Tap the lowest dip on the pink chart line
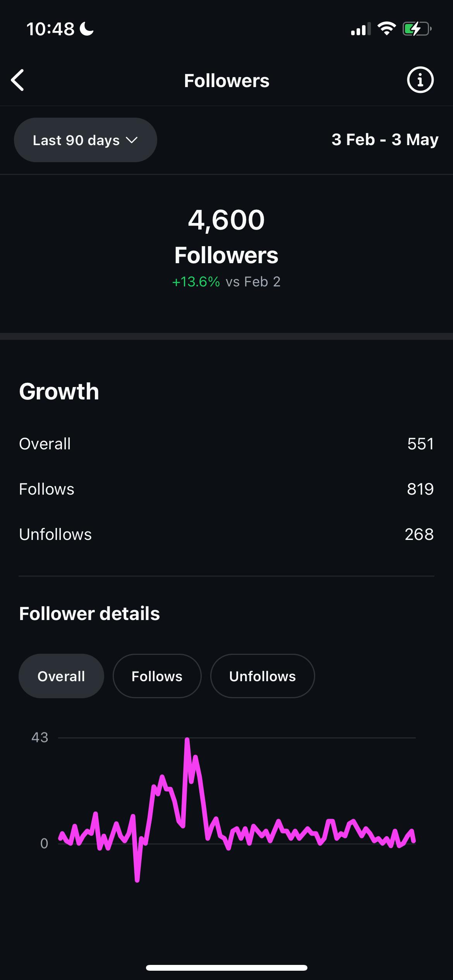 click(x=137, y=880)
